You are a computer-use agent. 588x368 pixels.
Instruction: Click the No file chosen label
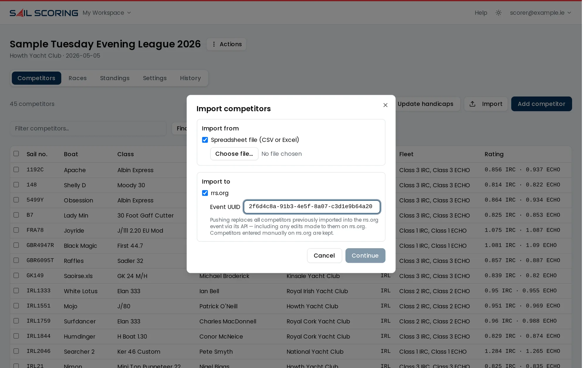281,154
